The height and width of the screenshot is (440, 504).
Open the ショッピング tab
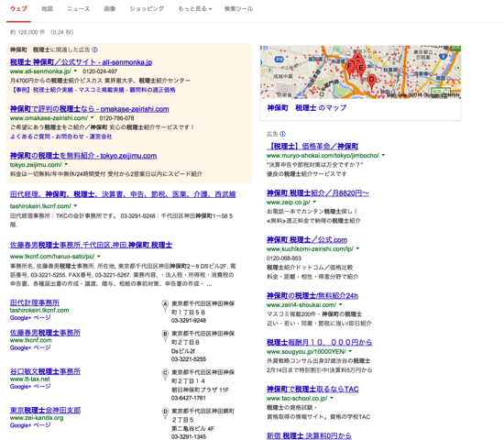tap(147, 9)
